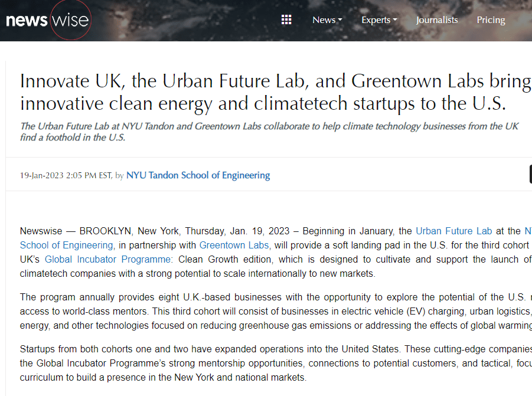The width and height of the screenshot is (532, 396).
Task: Click the paragraph starting 'Startups from both cohorts'
Action: click(x=276, y=363)
